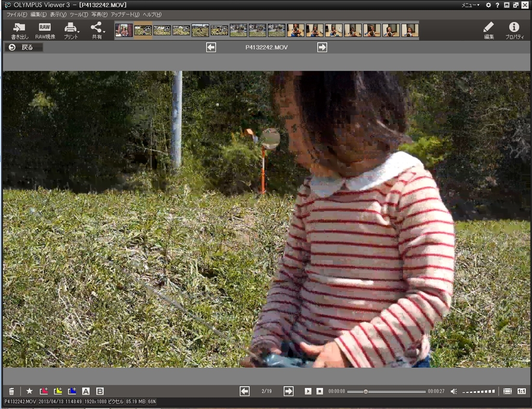The image size is (532, 409).
Task: Toggle the A compare marker
Action: click(x=86, y=391)
